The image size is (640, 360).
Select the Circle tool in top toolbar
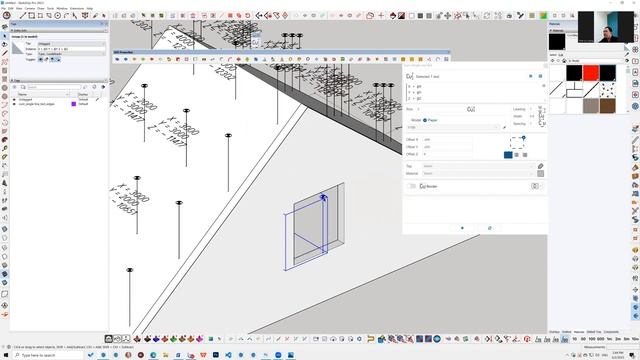(x=58, y=16)
